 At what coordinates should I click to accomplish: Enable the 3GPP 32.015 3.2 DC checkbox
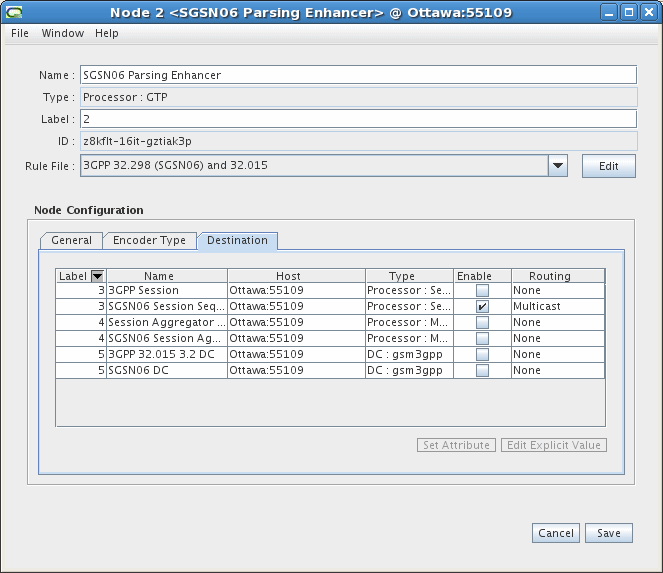pyautogui.click(x=482, y=354)
